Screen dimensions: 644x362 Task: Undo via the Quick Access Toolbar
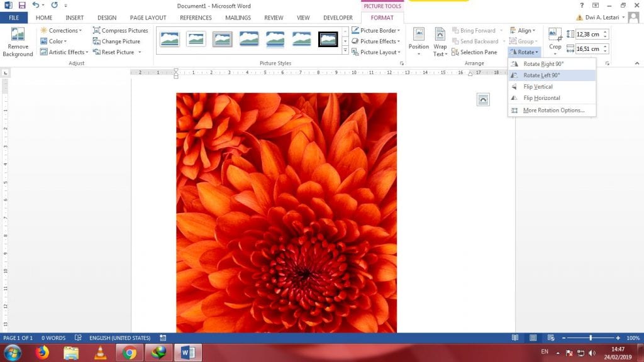tap(35, 5)
